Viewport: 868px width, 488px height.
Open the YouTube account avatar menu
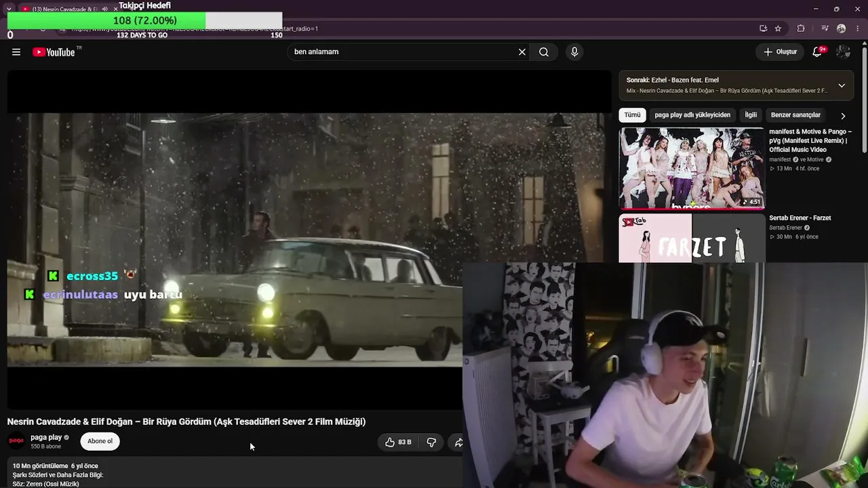(843, 52)
